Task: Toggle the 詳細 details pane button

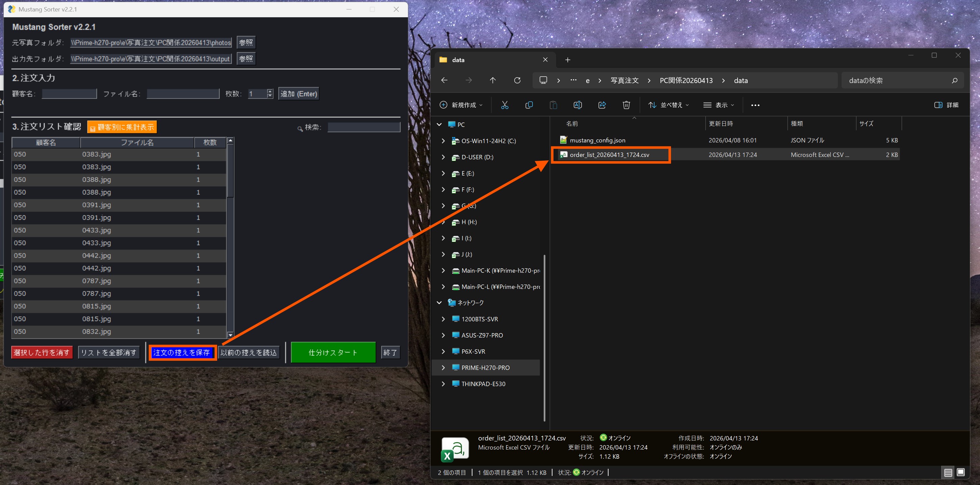Action: click(947, 105)
